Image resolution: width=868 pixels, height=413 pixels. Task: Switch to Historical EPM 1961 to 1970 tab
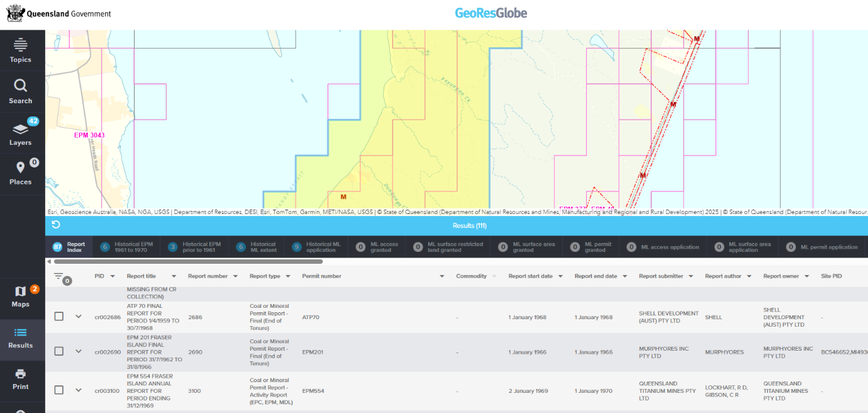(x=126, y=247)
